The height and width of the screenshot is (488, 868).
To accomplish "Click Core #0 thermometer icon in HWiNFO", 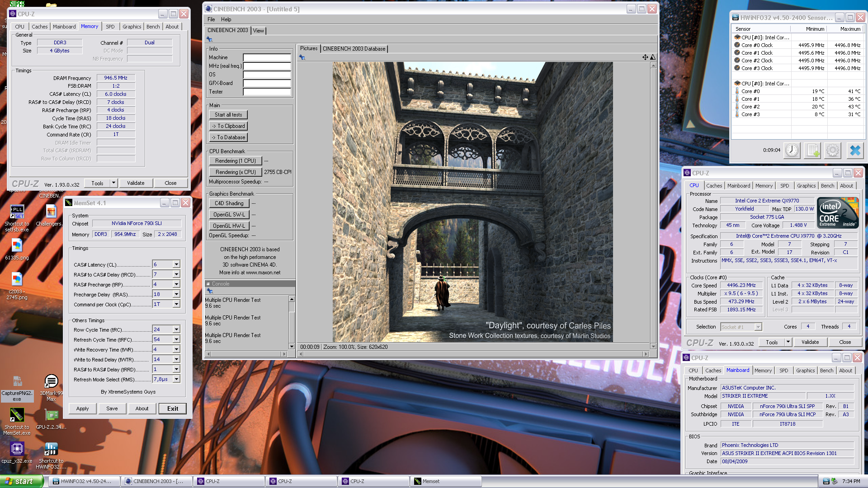I will click(737, 91).
